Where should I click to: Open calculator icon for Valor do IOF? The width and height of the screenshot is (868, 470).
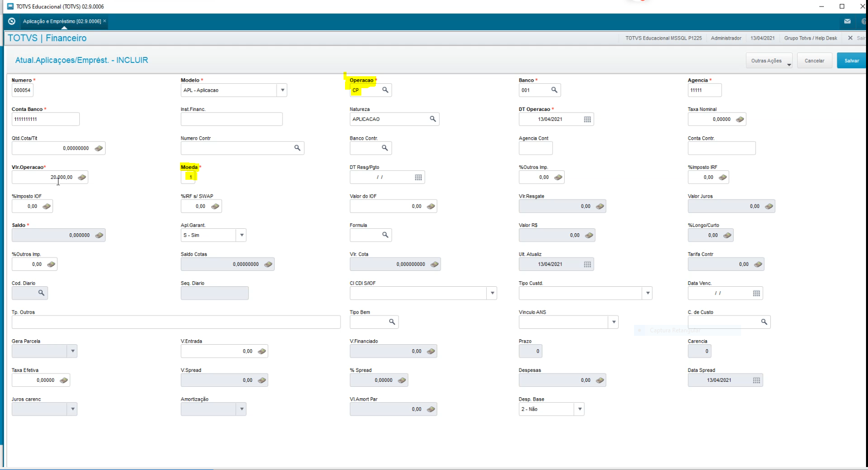[x=431, y=207]
